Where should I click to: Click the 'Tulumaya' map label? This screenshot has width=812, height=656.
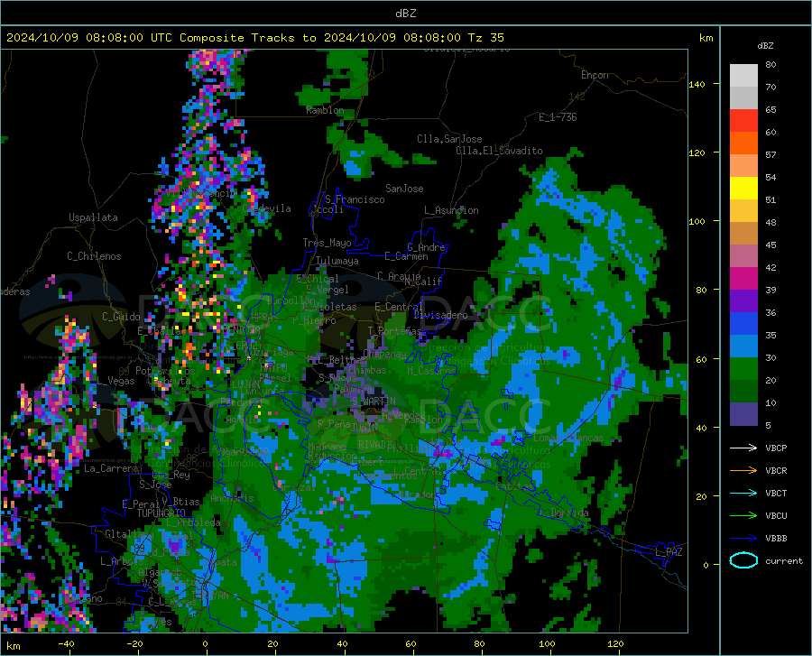[x=337, y=261]
